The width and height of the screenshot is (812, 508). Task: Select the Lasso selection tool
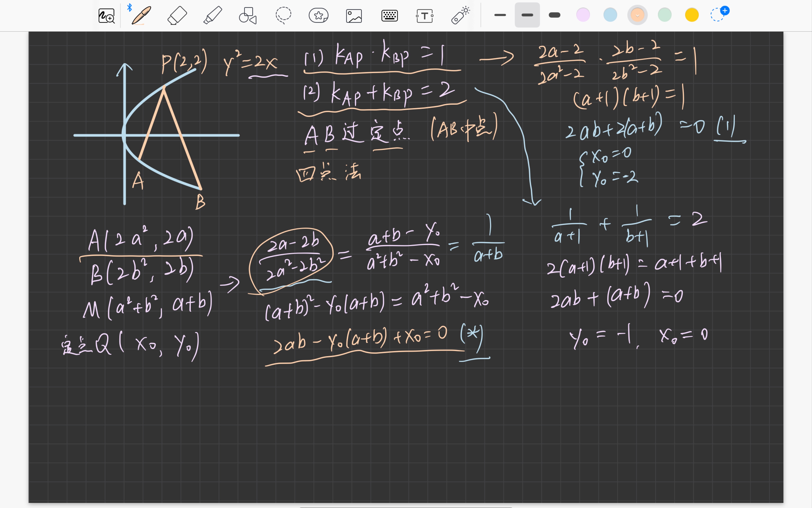(x=283, y=16)
